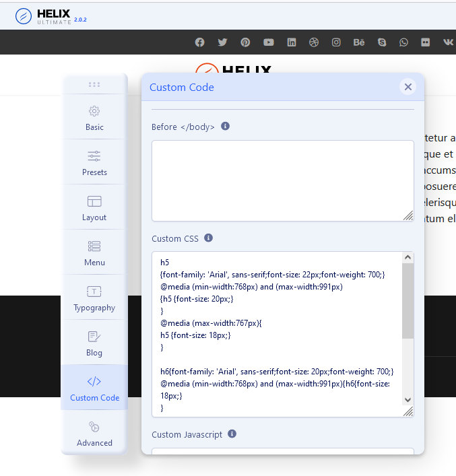
Task: Switch to the Menu tab
Action: click(x=94, y=252)
